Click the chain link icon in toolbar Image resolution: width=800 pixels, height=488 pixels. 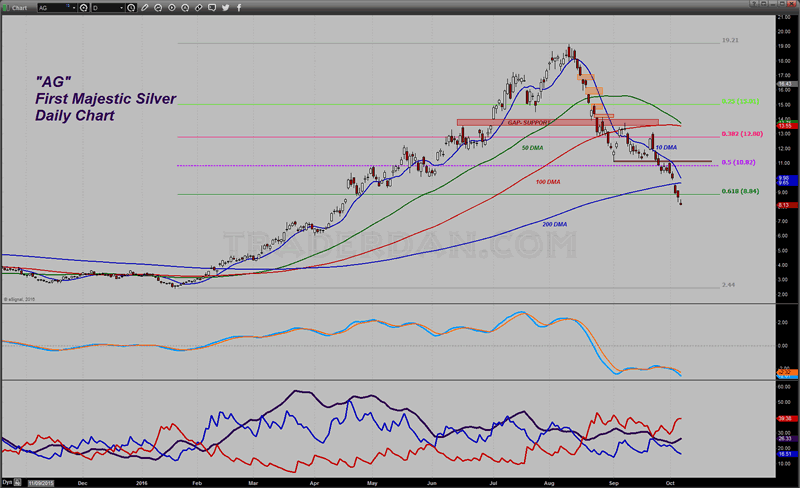(199, 8)
